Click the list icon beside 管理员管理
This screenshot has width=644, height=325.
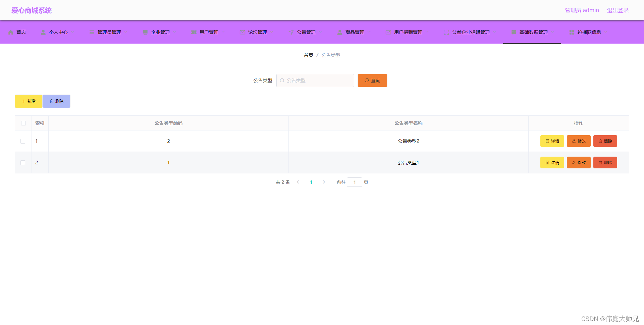(92, 32)
